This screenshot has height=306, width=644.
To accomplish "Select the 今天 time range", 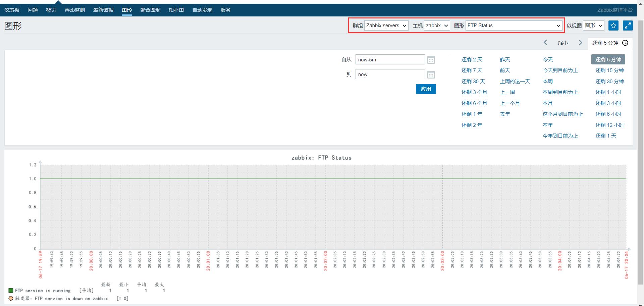I will pyautogui.click(x=548, y=60).
